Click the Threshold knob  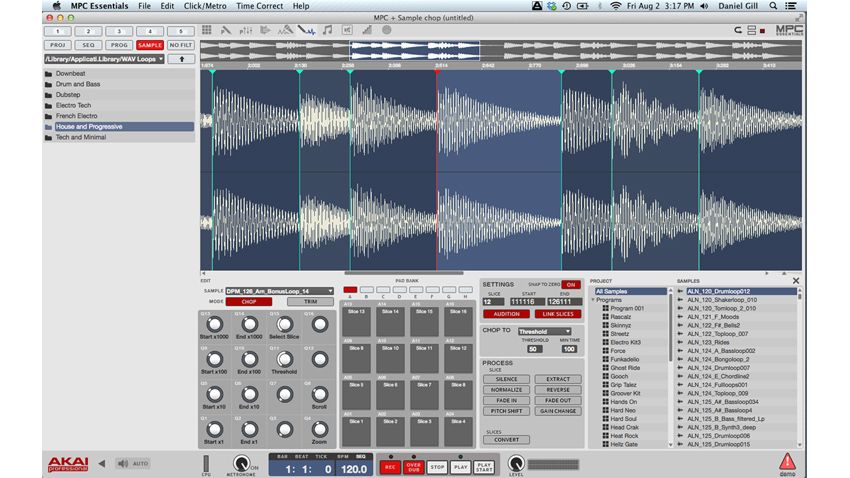[x=285, y=359]
